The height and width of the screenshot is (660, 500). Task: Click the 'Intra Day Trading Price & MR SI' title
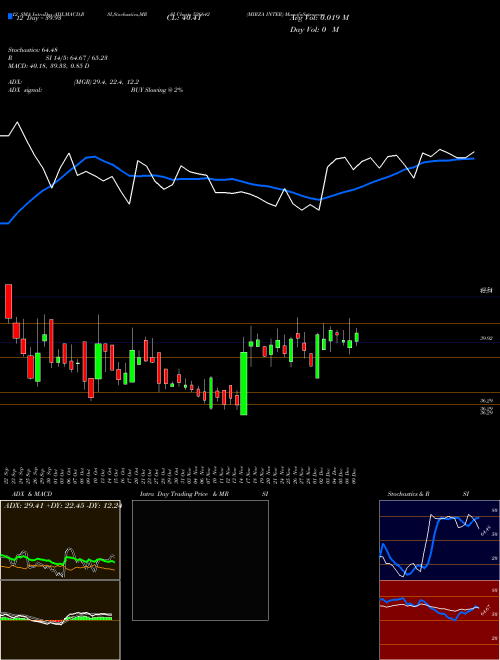[x=204, y=494]
